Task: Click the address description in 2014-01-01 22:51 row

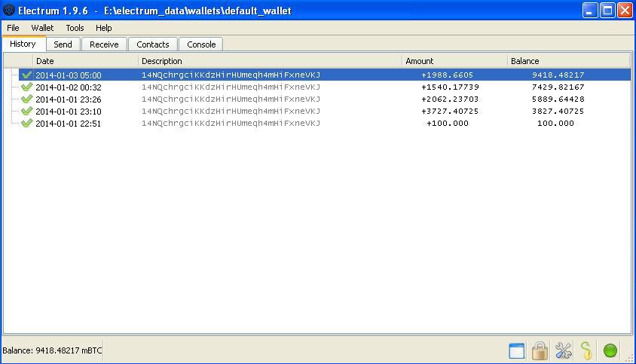Action: pos(231,124)
